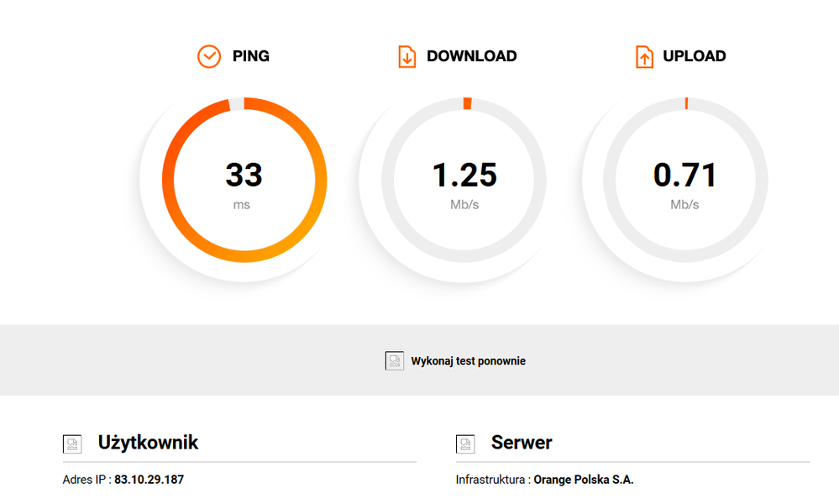Click the Serwer section heading
839x504 pixels.
pyautogui.click(x=522, y=443)
